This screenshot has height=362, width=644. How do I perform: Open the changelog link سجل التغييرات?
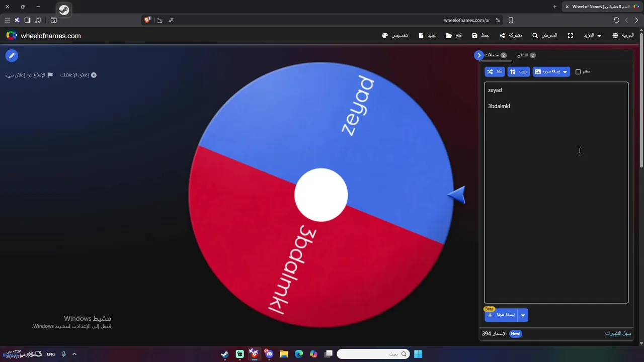[x=618, y=334]
